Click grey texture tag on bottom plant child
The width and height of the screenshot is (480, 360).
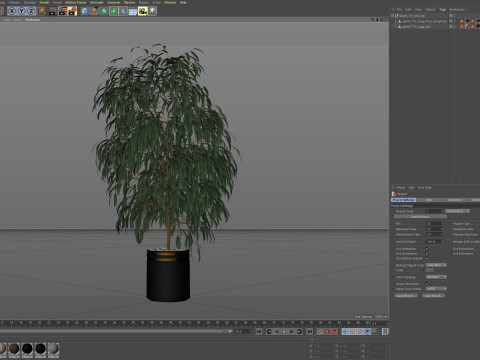click(x=467, y=26)
